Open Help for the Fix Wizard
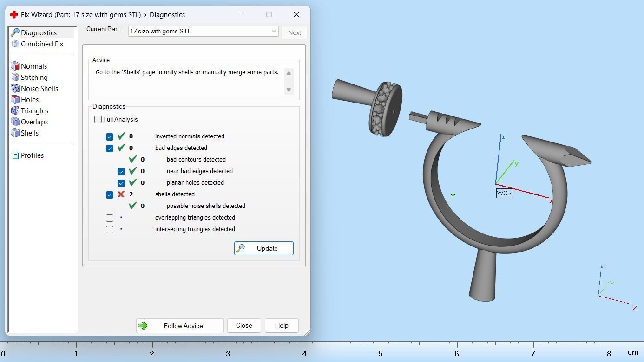This screenshot has width=644, height=362. (282, 325)
